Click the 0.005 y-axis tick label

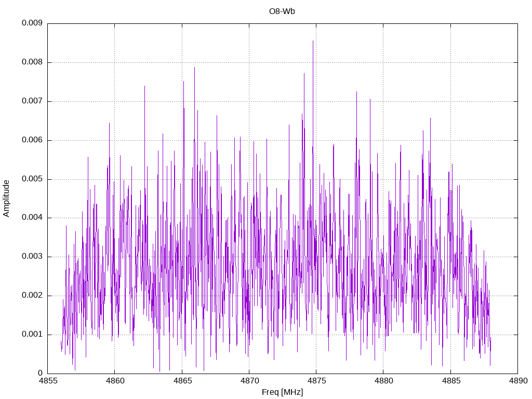pos(32,179)
